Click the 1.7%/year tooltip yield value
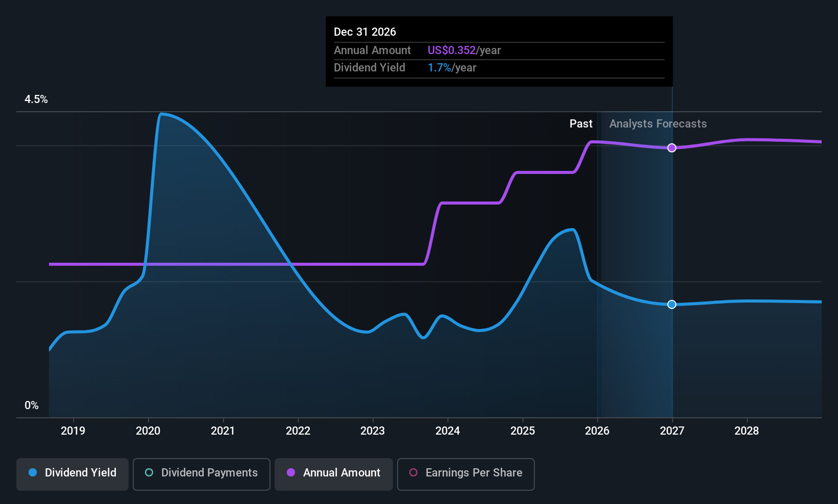This screenshot has width=838, height=504. pos(452,68)
